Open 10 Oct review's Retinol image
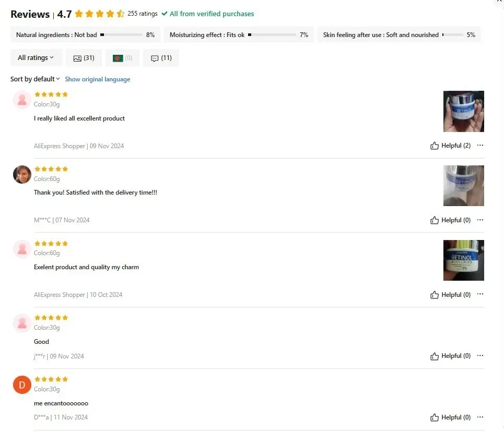This screenshot has width=504, height=432. tap(463, 260)
